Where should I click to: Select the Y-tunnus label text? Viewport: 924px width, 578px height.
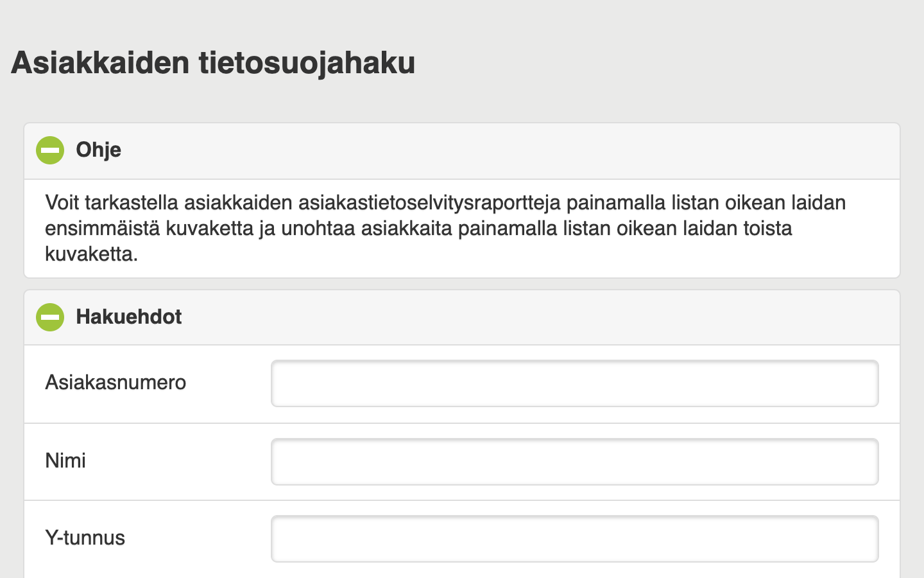pyautogui.click(x=85, y=538)
